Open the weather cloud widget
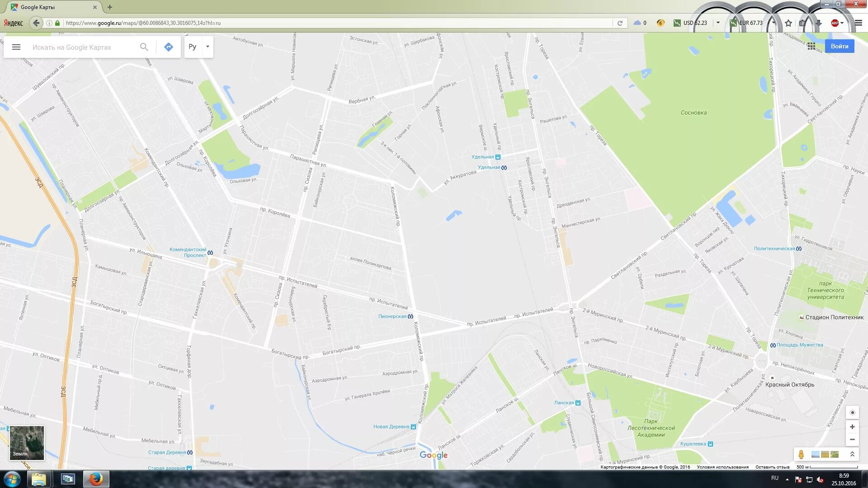Image resolution: width=868 pixels, height=488 pixels. (x=640, y=23)
